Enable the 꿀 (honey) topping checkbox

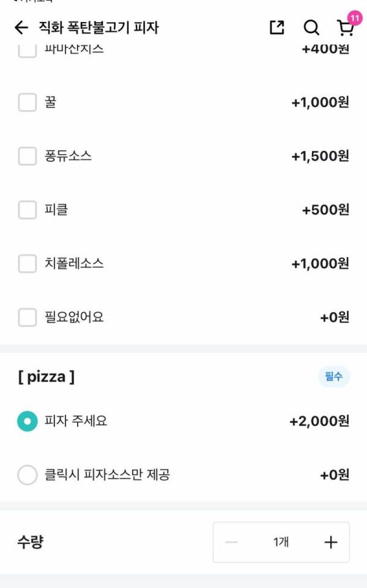[26, 102]
